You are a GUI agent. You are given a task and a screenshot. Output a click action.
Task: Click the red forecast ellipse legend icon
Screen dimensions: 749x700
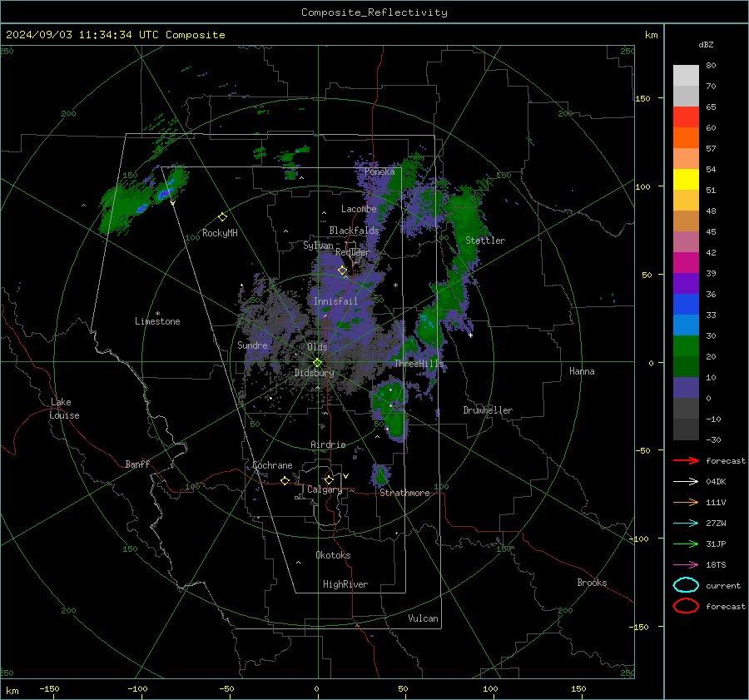(x=686, y=606)
